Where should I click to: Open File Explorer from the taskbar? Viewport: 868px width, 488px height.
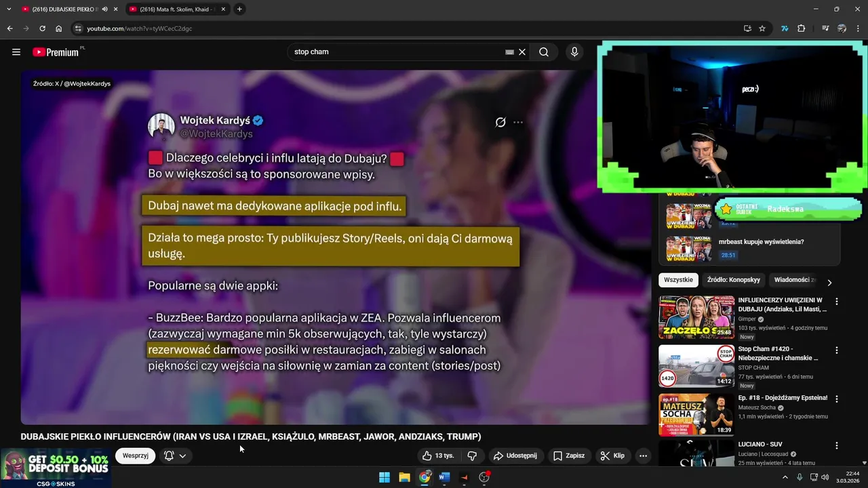404,477
